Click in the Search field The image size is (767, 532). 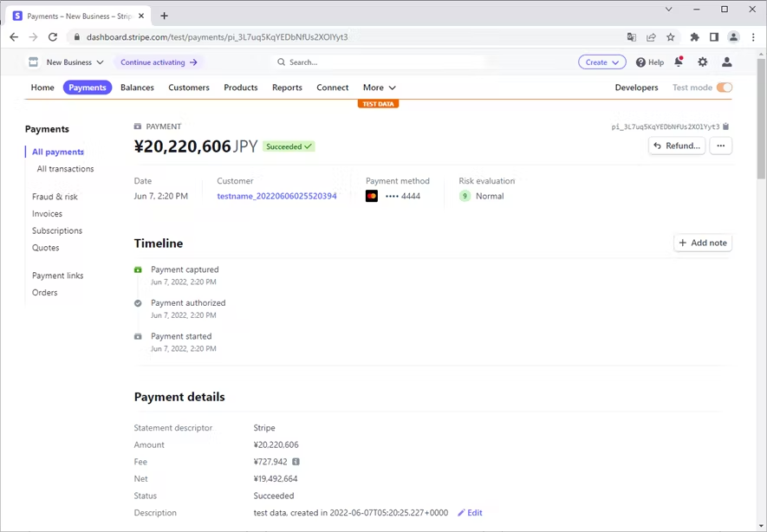click(381, 62)
